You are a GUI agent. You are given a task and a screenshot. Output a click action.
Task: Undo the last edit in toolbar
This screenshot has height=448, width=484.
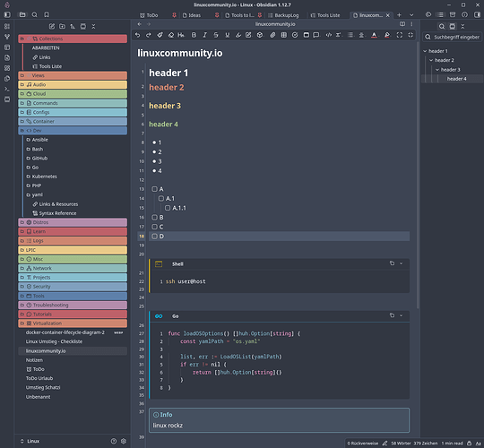point(138,35)
